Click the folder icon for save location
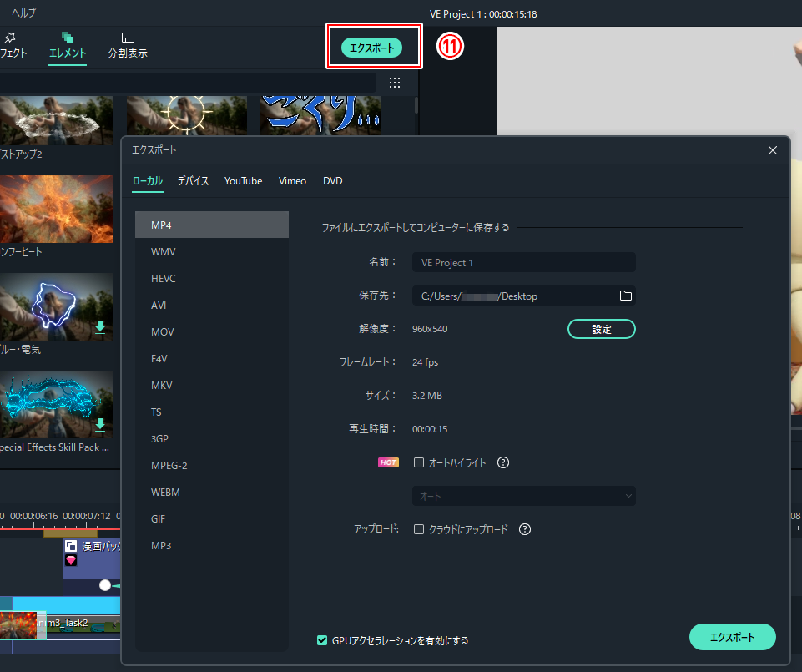Image resolution: width=802 pixels, height=672 pixels. pos(626,296)
